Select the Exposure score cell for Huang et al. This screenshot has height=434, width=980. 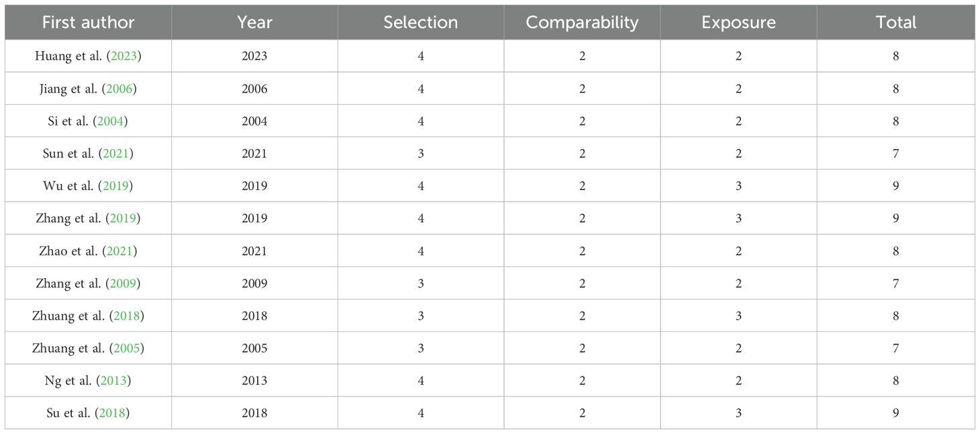(x=738, y=56)
